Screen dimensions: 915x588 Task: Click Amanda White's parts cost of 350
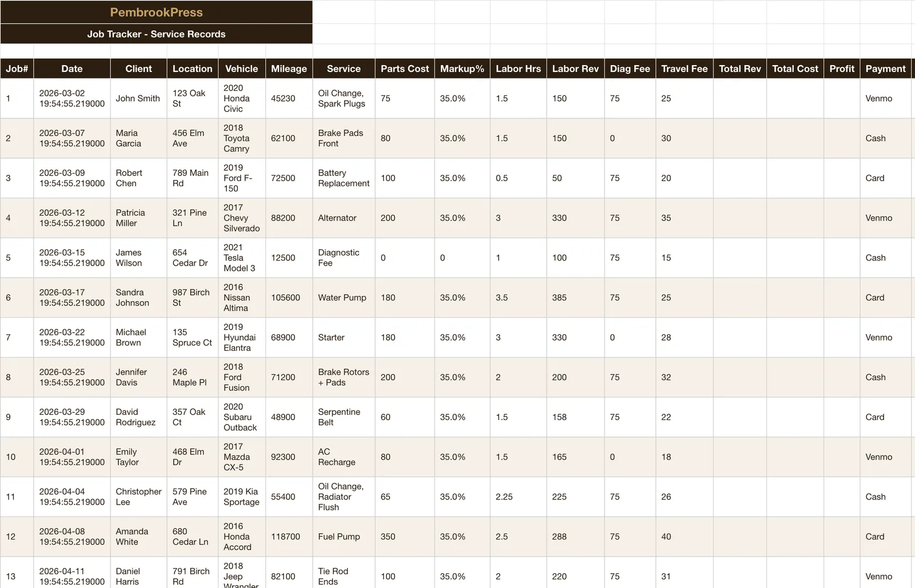pyautogui.click(x=404, y=537)
